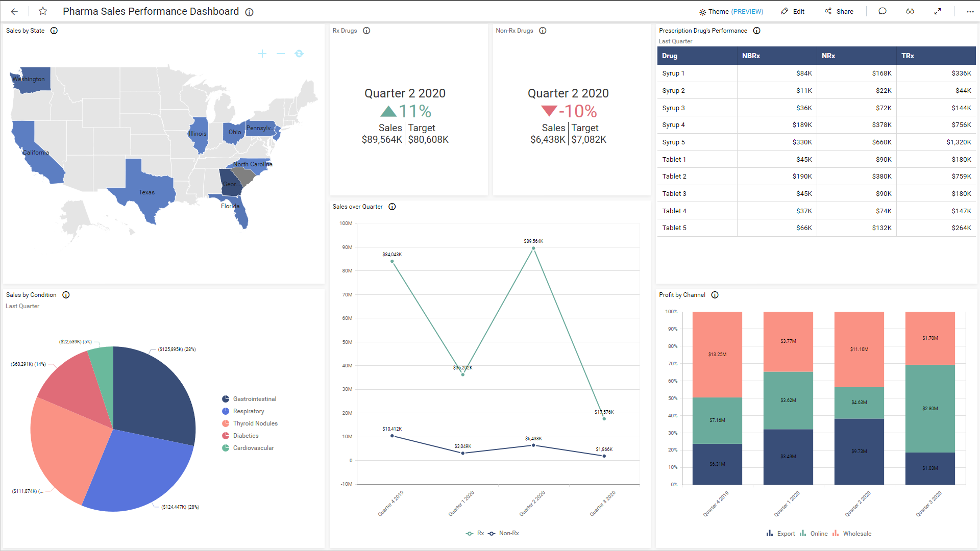Screen dimensions: 980x551
Task: Hide the Wholesale series in Profit by Channel
Action: pos(852,533)
